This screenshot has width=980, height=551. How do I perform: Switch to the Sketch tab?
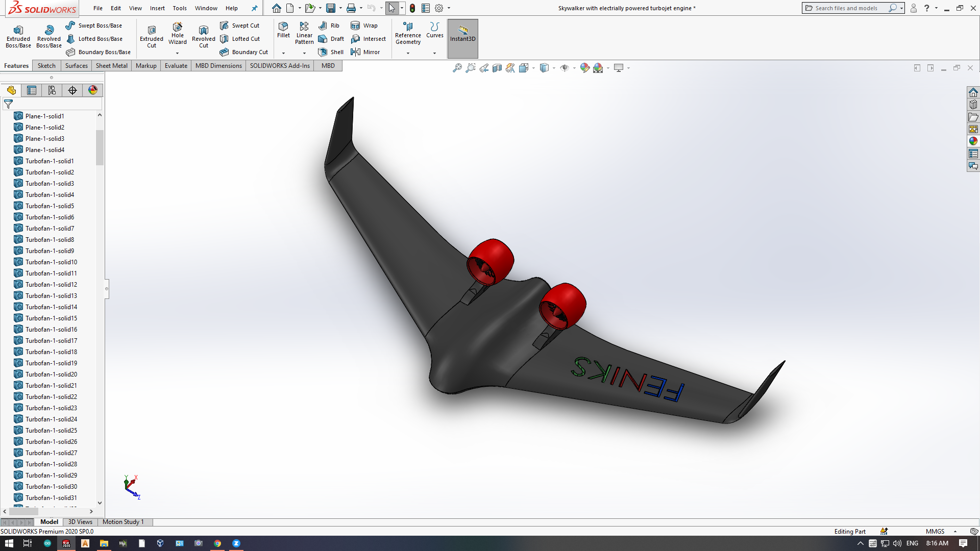46,66
